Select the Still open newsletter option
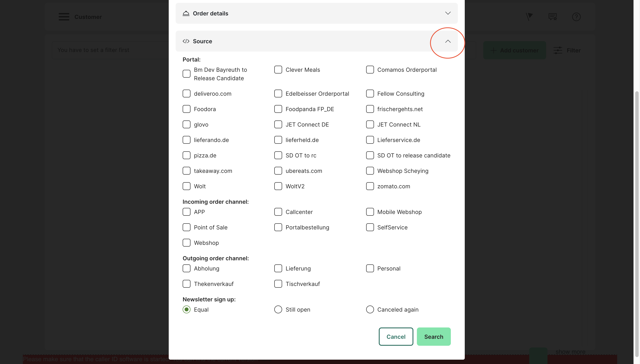640x364 pixels. [278, 309]
